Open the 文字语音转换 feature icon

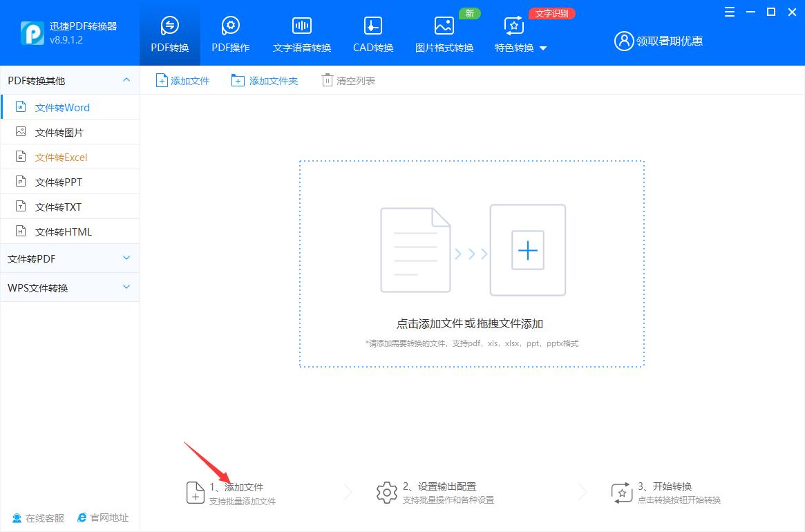tap(301, 32)
